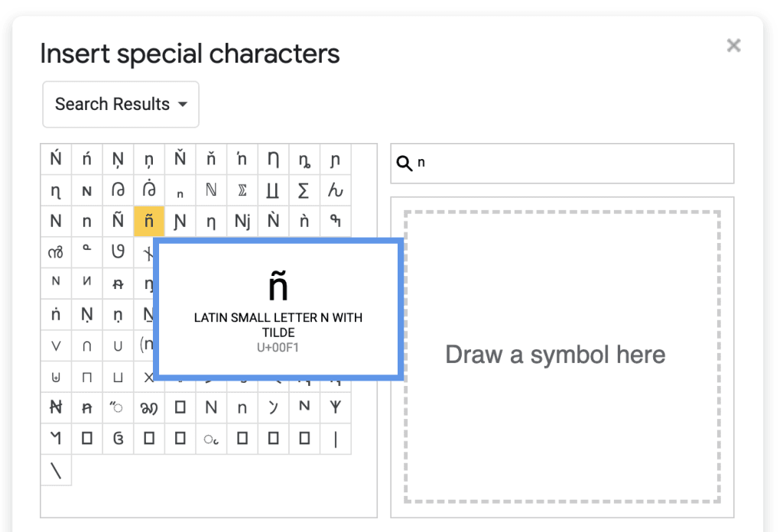Choose small ň with caron
This screenshot has width=783, height=532.
[211, 160]
